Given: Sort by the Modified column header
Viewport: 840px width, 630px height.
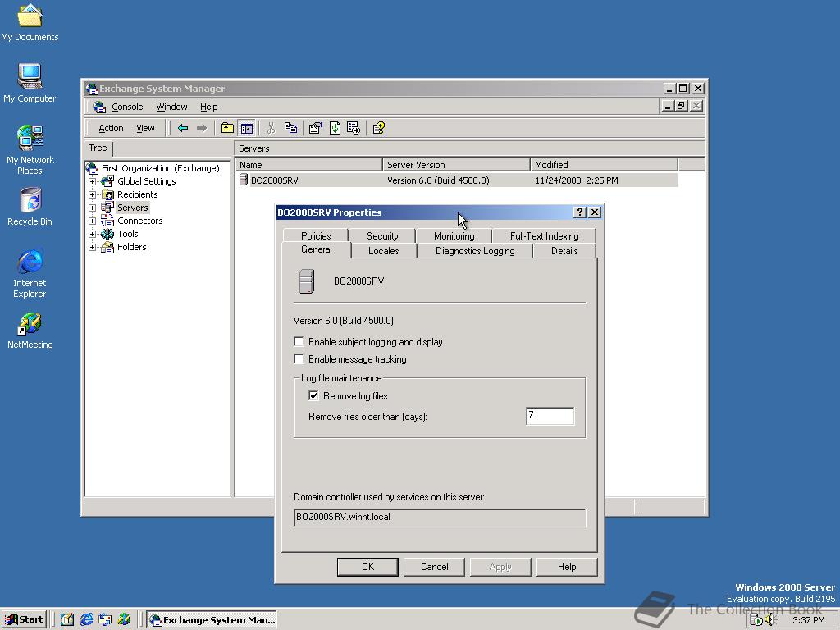Looking at the screenshot, I should coord(605,164).
